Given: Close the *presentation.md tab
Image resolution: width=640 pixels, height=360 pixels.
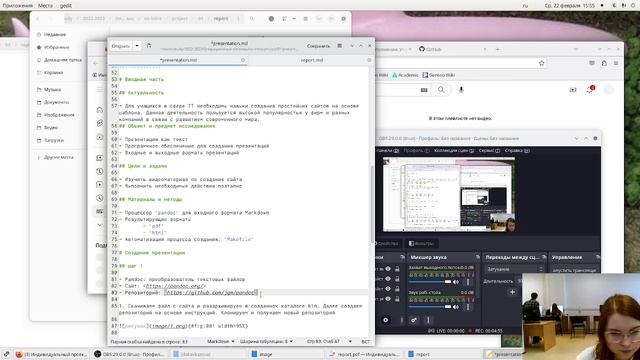Looking at the screenshot, I should [x=243, y=60].
